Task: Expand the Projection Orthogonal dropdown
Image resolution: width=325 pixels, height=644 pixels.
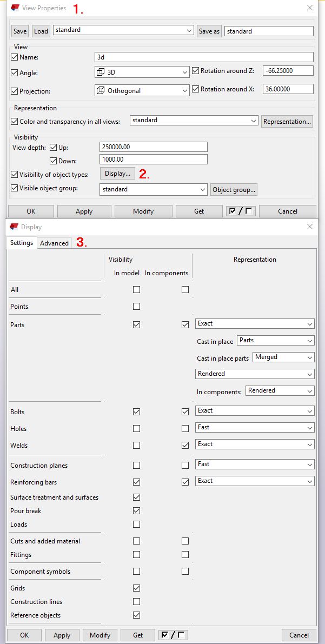Action: (x=141, y=90)
